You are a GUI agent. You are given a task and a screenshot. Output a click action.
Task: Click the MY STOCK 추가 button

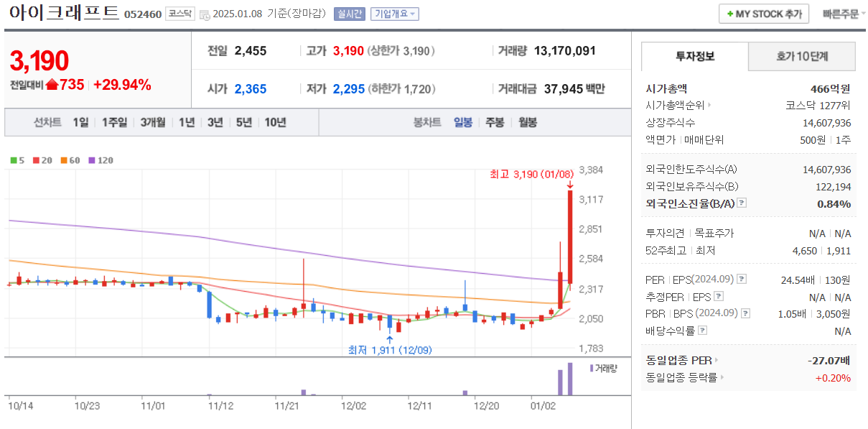764,14
